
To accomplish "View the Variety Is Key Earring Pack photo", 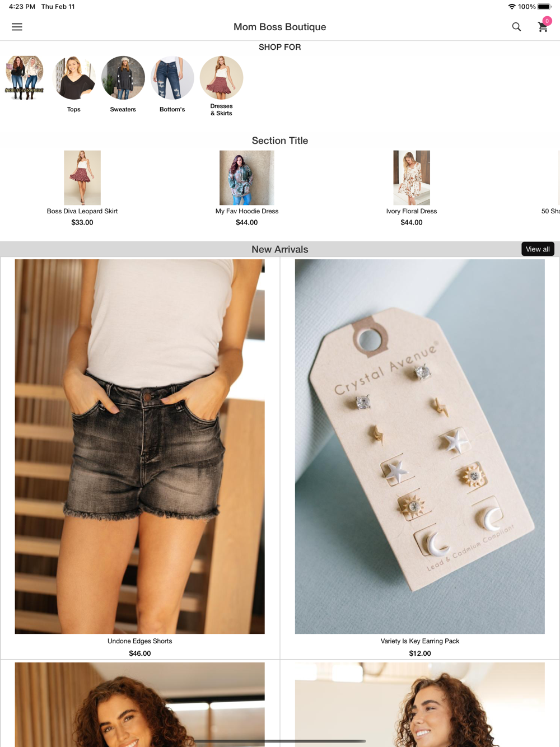I will tap(420, 446).
